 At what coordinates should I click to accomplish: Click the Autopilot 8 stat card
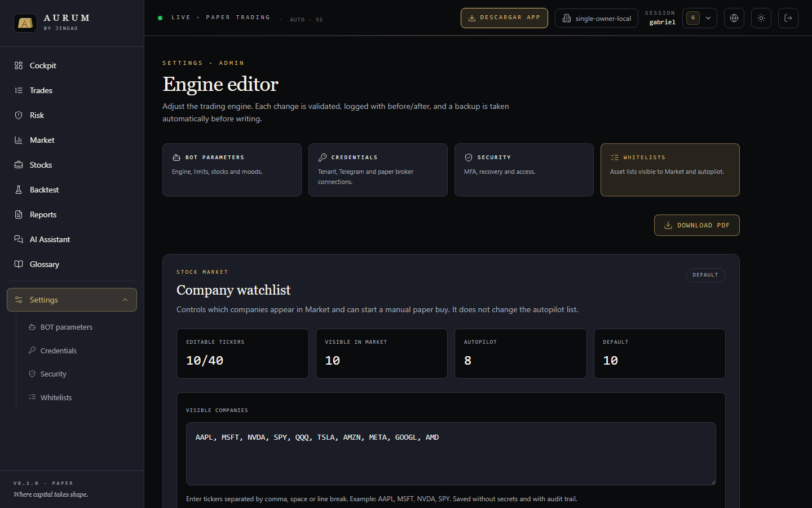pyautogui.click(x=520, y=353)
